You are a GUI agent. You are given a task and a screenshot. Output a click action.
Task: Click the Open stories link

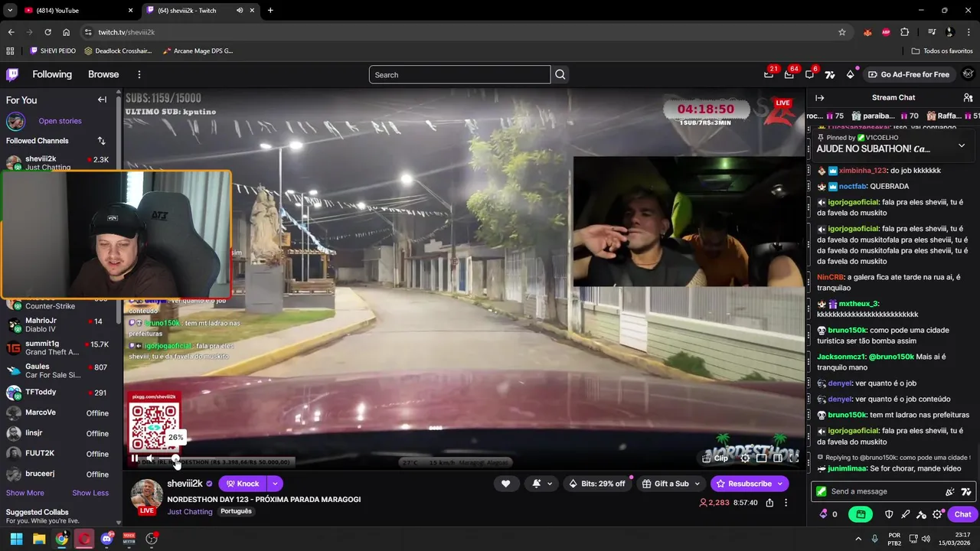coord(60,121)
